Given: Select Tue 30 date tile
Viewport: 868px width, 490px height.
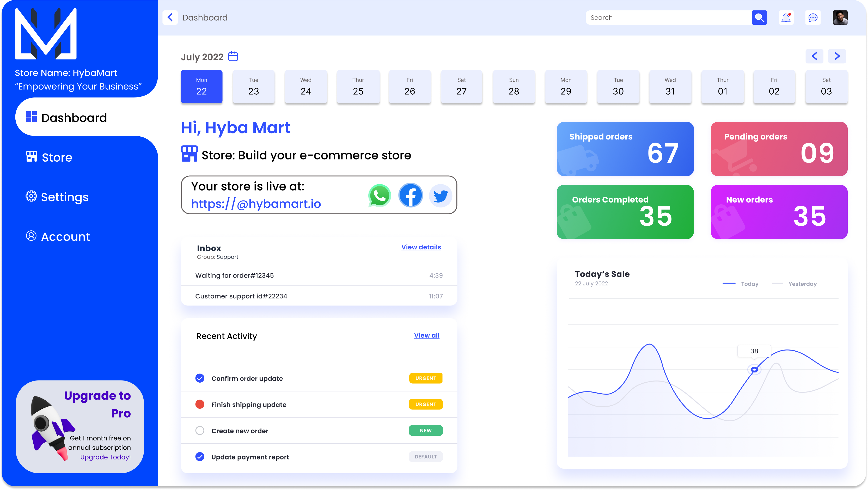Looking at the screenshot, I should (x=618, y=87).
